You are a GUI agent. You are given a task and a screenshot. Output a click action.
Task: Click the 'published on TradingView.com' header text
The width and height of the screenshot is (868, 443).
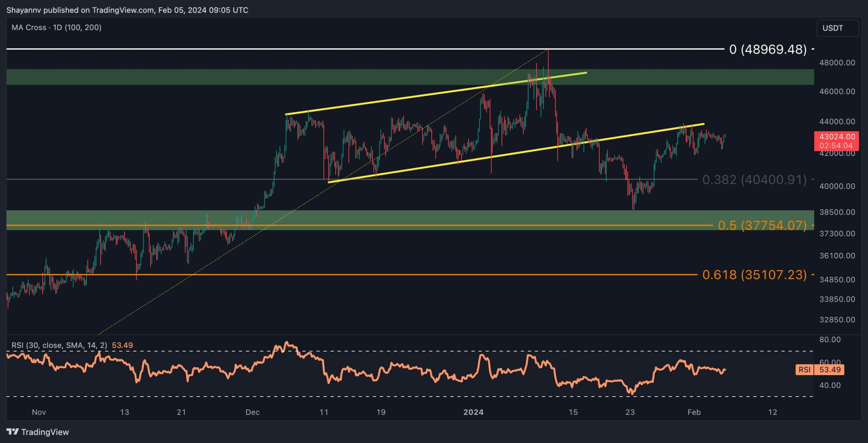coord(98,10)
